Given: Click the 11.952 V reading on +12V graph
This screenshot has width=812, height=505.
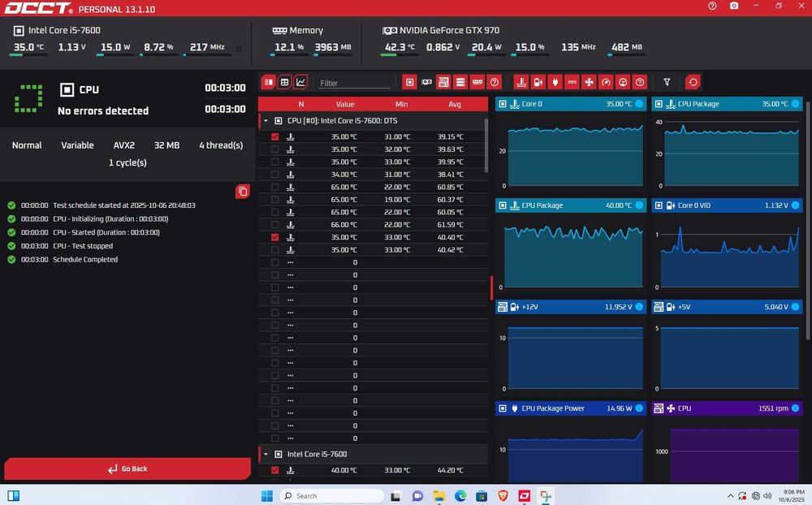Looking at the screenshot, I should point(618,307).
